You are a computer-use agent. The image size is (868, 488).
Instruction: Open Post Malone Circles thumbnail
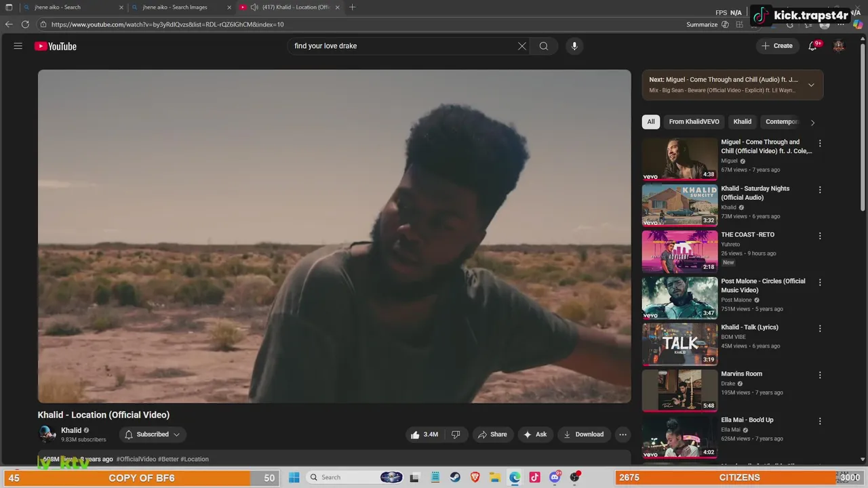click(x=679, y=298)
